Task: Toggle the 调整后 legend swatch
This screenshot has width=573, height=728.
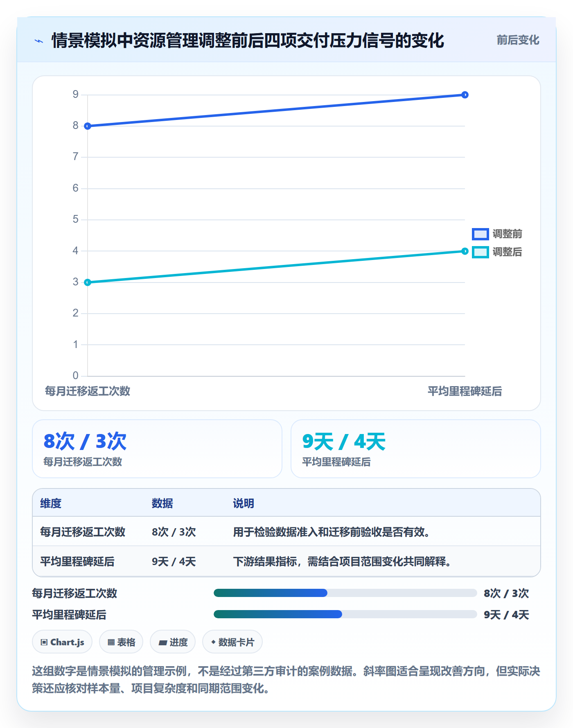Action: click(x=480, y=252)
